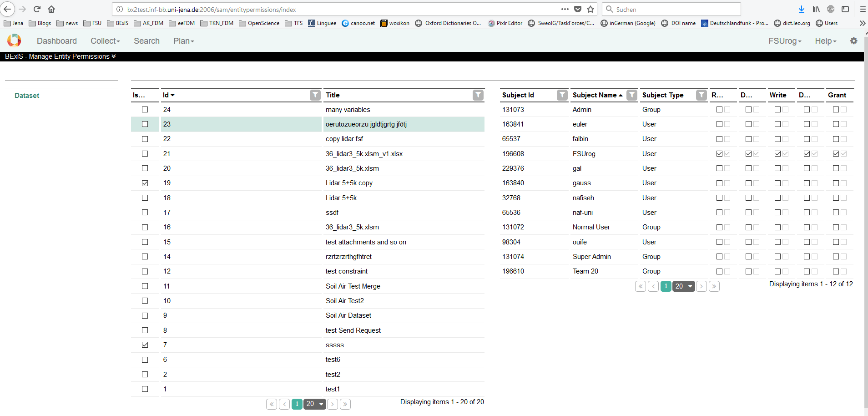
Task: Enable the Grant checkbox for Admin
Action: point(836,110)
